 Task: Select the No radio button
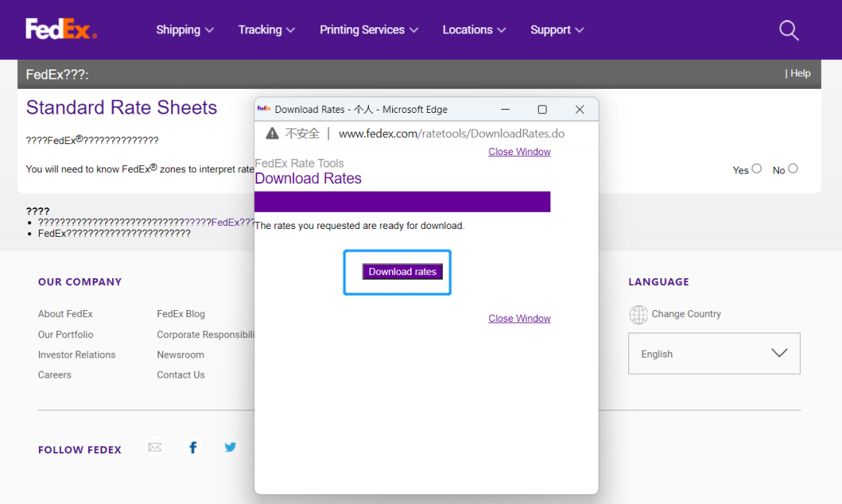(793, 168)
